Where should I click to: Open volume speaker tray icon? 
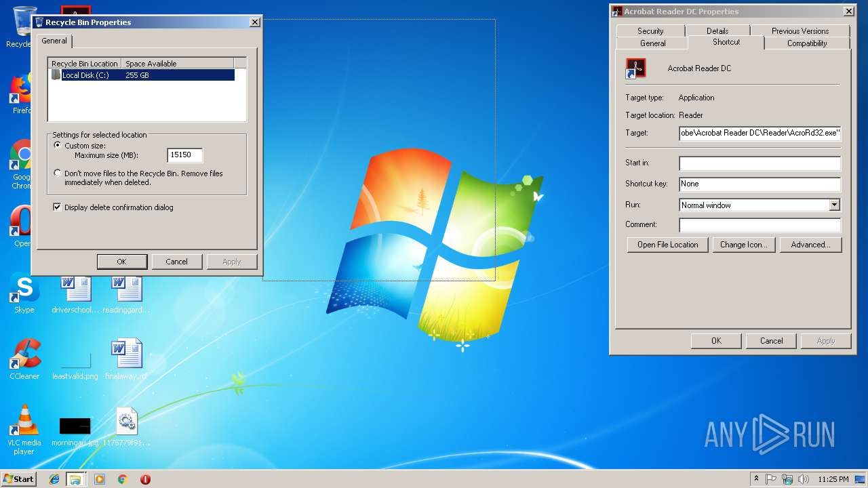pos(804,479)
